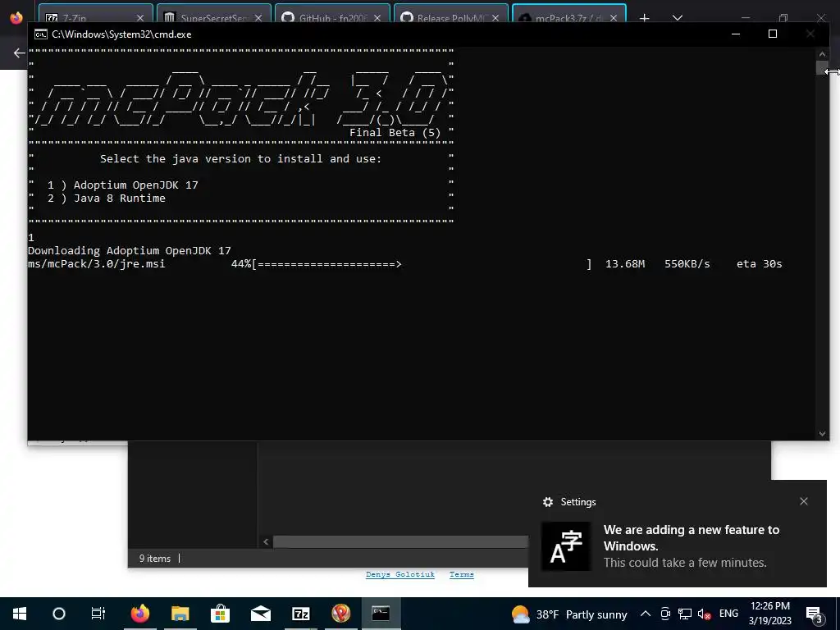The image size is (840, 630).
Task: Dismiss the Settings notification
Action: click(x=804, y=501)
